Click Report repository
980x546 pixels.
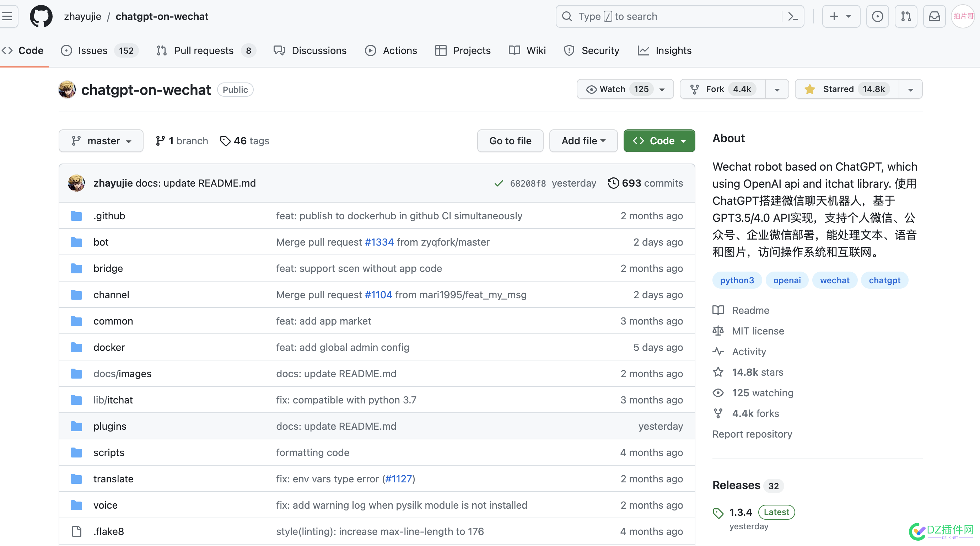[752, 434]
